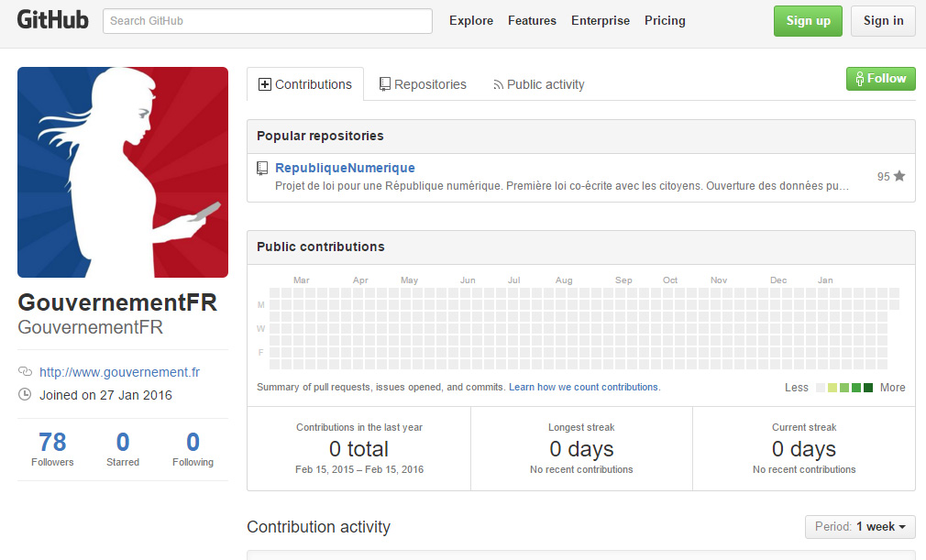This screenshot has height=560, width=926.
Task: Click the '0 total' contributions value
Action: pos(358,449)
